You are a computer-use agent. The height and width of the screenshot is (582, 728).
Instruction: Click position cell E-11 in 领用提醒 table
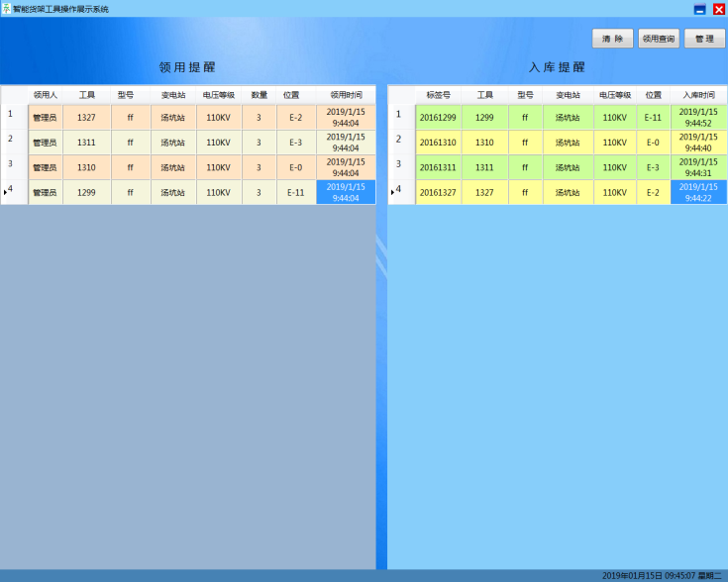pos(295,192)
